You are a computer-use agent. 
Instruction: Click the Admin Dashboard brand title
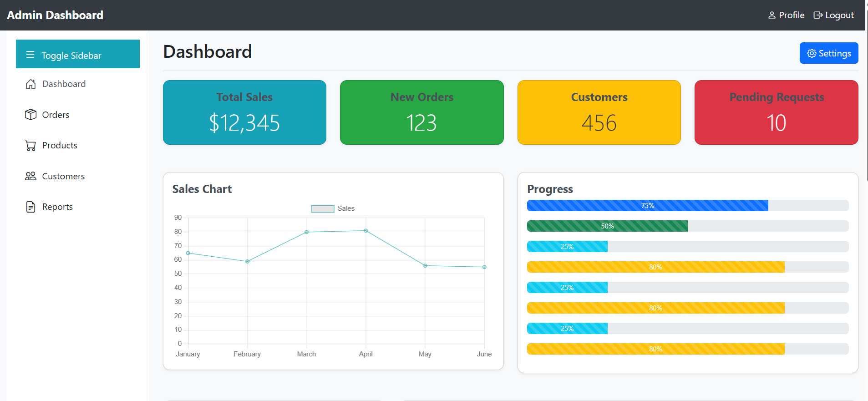click(x=55, y=15)
